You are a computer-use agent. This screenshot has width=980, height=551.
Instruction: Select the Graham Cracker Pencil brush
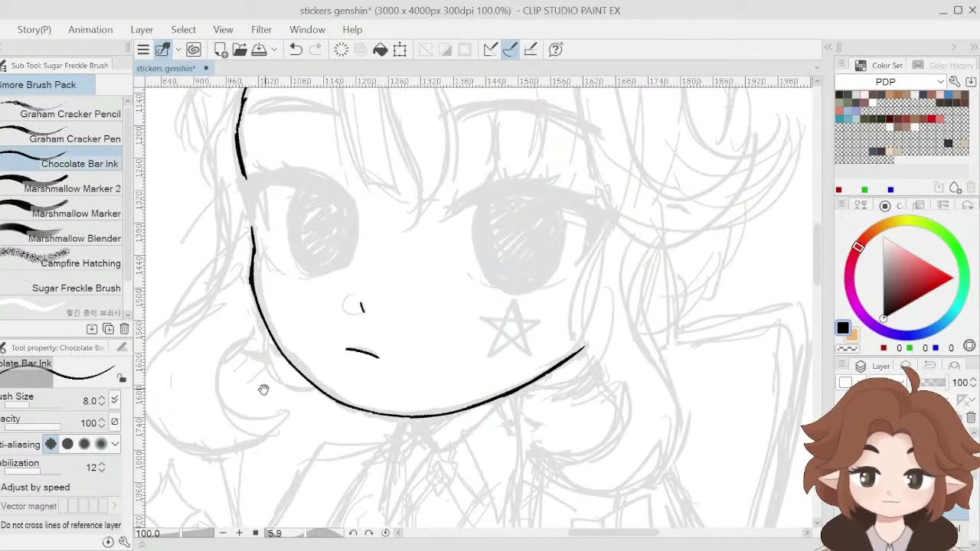tap(61, 109)
